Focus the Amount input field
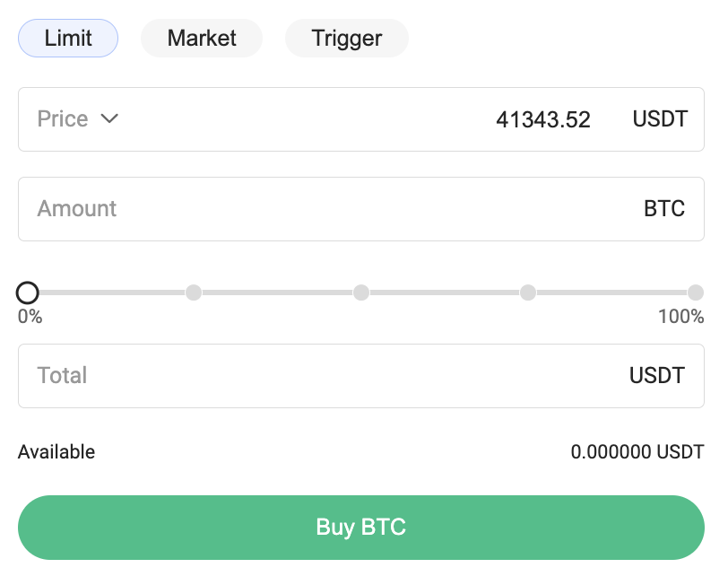Image resolution: width=728 pixels, height=585 pixels. point(323,209)
